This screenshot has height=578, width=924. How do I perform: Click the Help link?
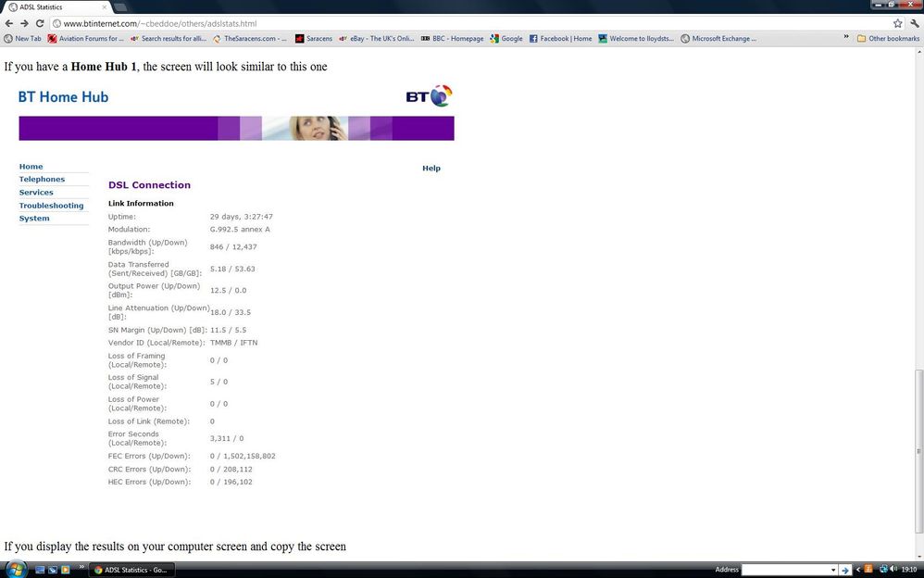point(431,168)
